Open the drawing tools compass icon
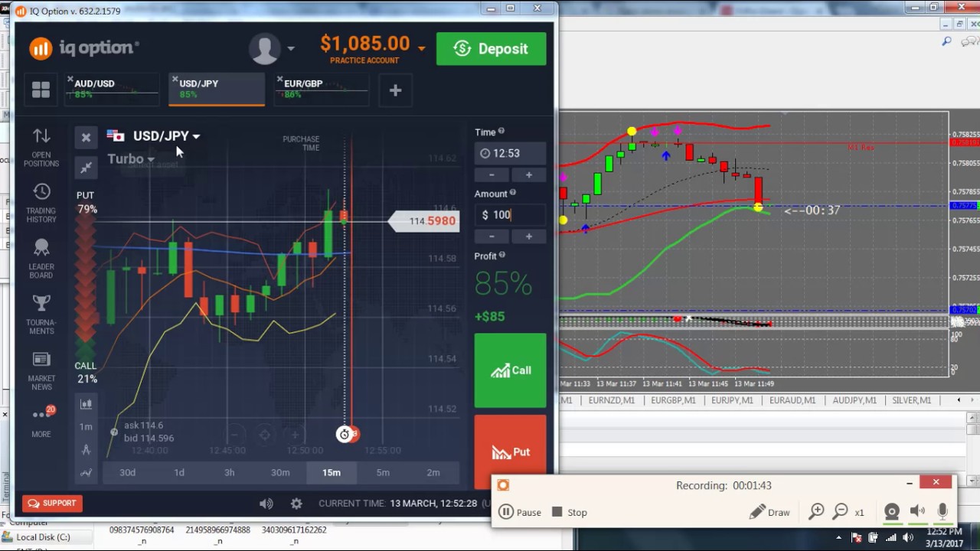 [86, 449]
